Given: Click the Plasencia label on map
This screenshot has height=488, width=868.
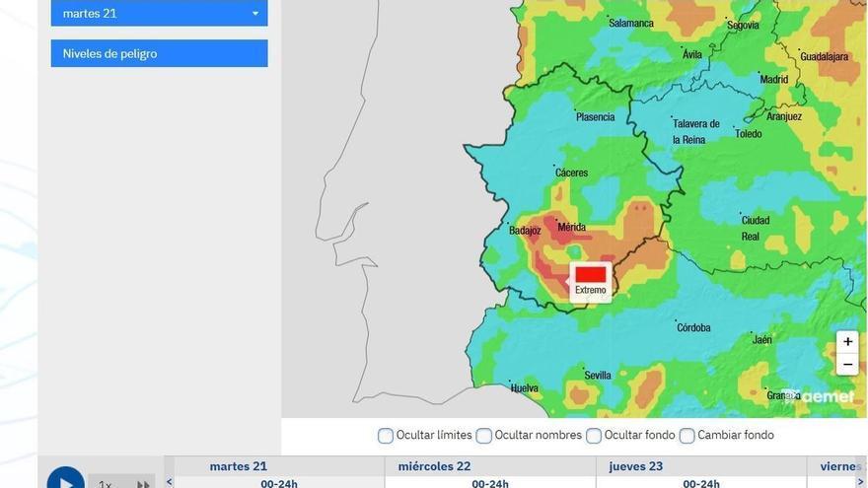Looking at the screenshot, I should tap(595, 116).
